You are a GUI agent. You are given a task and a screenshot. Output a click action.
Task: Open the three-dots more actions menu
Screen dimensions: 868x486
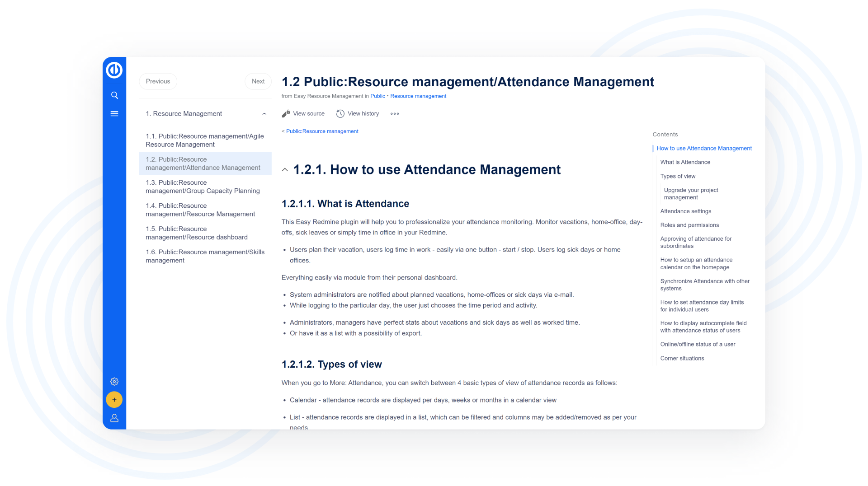click(x=395, y=114)
